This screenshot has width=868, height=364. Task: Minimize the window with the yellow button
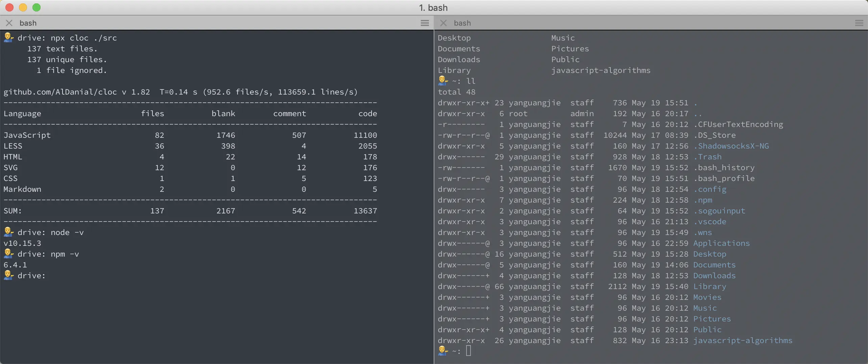[x=23, y=7]
